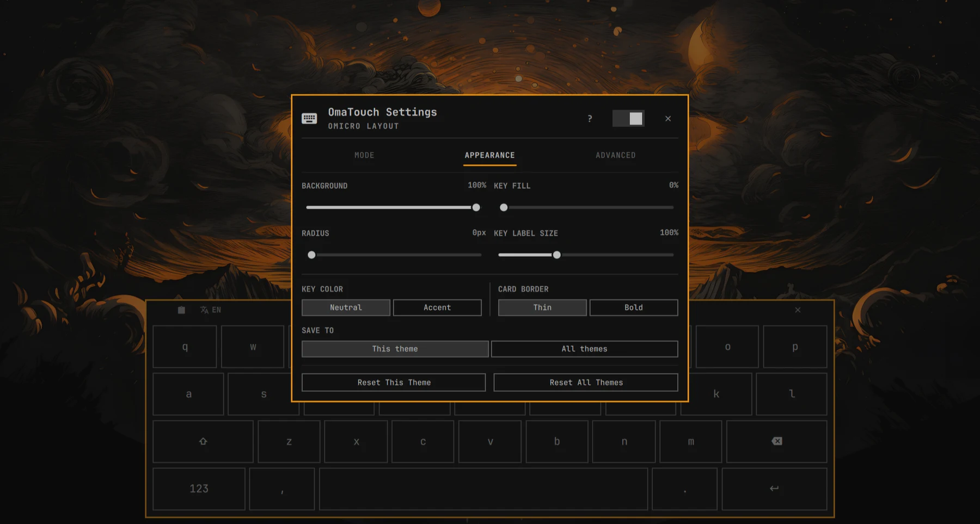Switch to the Mode tab
The width and height of the screenshot is (980, 524).
[364, 156]
